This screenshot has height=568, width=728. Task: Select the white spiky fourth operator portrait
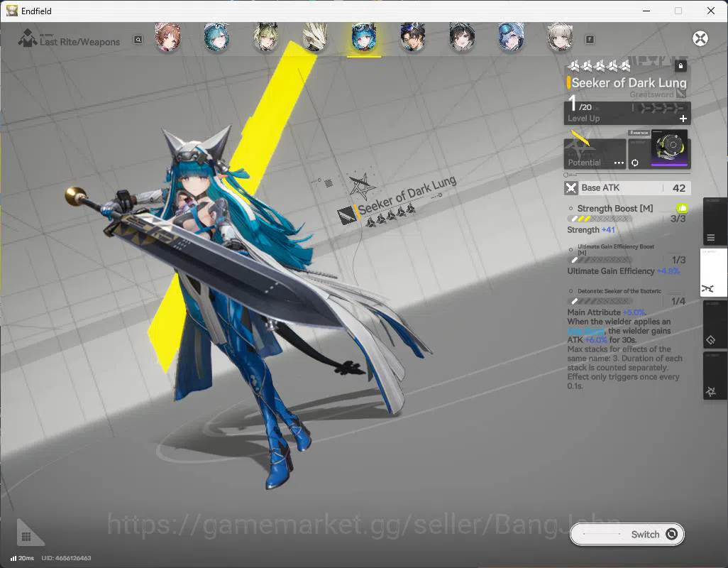tap(315, 37)
